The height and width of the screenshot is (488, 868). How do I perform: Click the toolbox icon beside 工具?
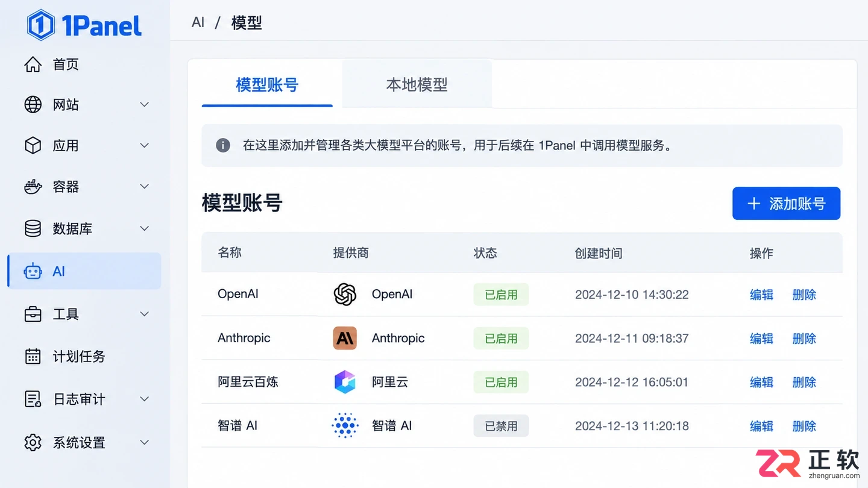click(33, 314)
